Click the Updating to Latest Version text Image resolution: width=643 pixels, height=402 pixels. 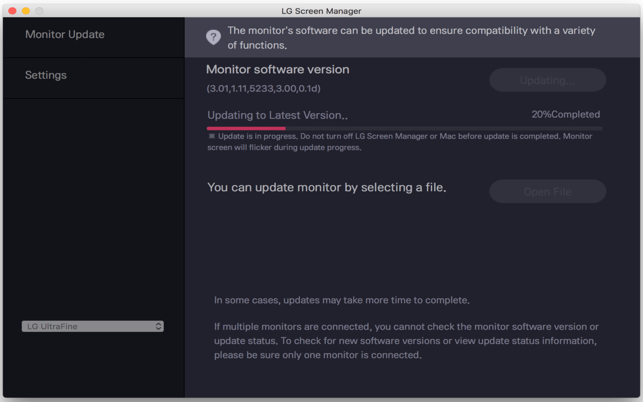click(x=277, y=115)
